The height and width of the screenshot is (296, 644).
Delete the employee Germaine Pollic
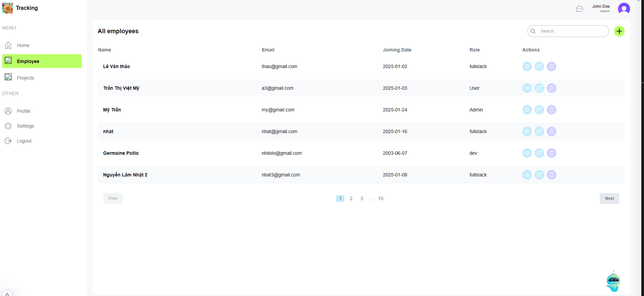[551, 153]
